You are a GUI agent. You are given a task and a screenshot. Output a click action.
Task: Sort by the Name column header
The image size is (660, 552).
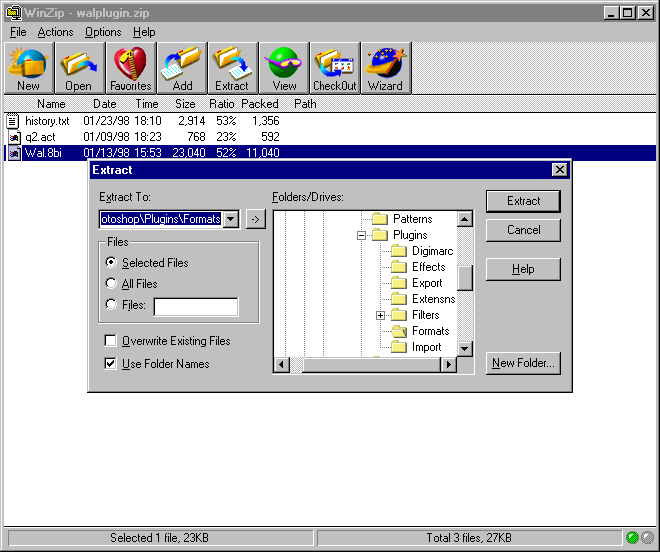pos(51,104)
